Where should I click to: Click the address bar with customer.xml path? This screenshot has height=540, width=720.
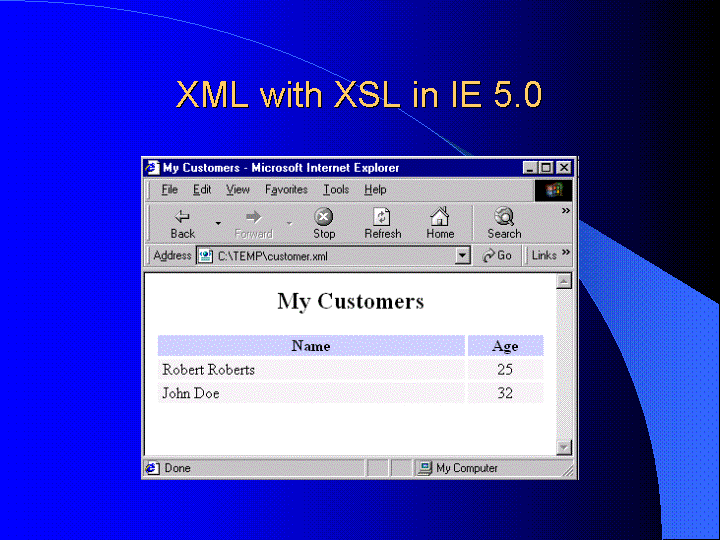(333, 256)
